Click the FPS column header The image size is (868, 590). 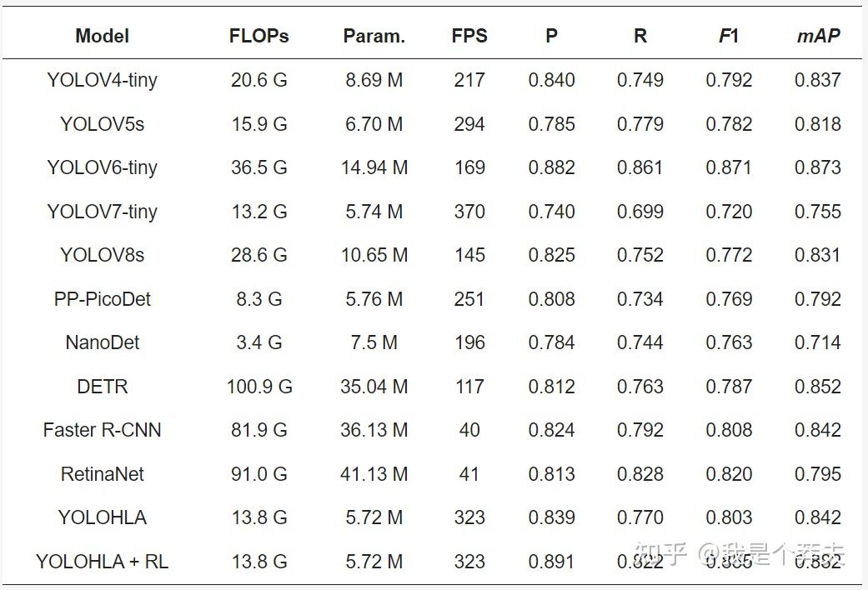[x=469, y=36]
